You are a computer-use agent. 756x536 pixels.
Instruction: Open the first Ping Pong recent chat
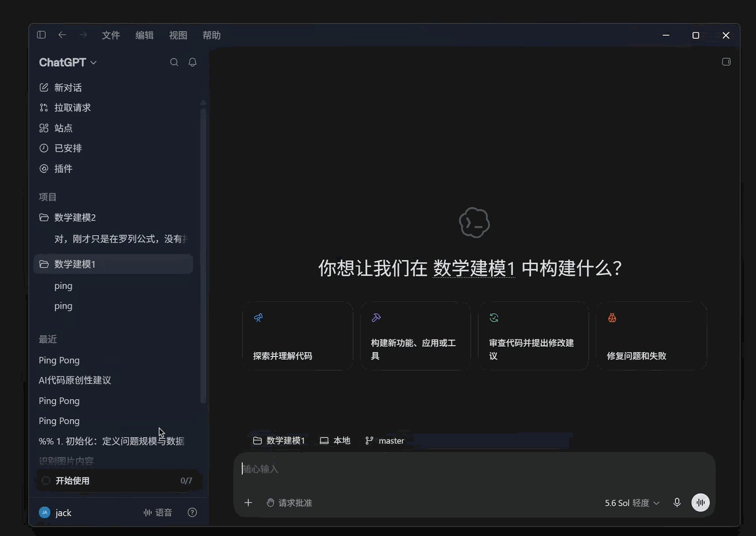coord(113,360)
